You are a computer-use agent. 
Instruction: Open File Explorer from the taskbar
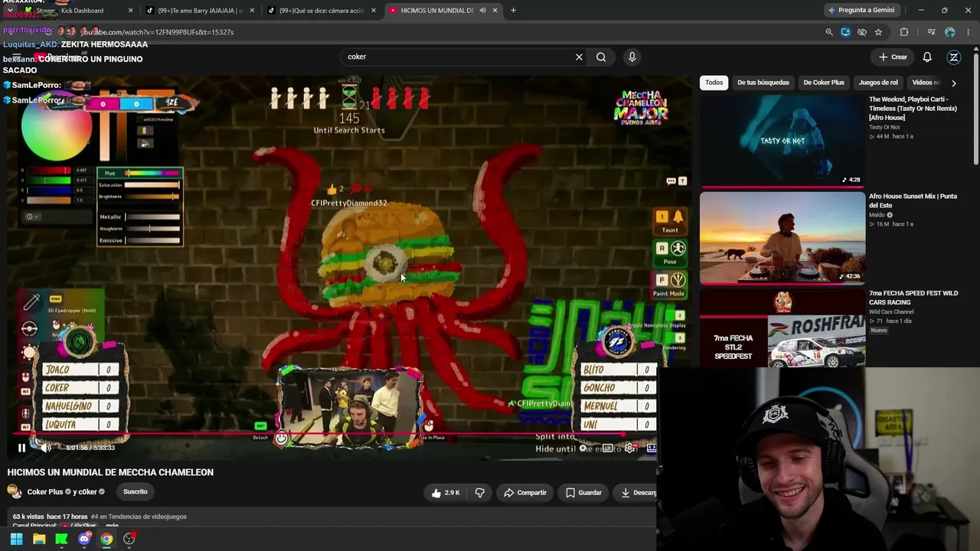39,539
